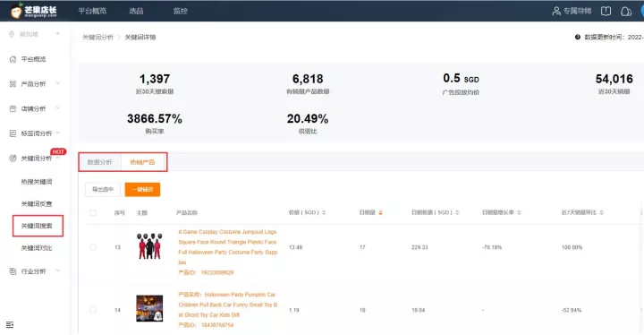Sort by 日销量 column arrow icon
This screenshot has height=335, width=644.
[380, 213]
